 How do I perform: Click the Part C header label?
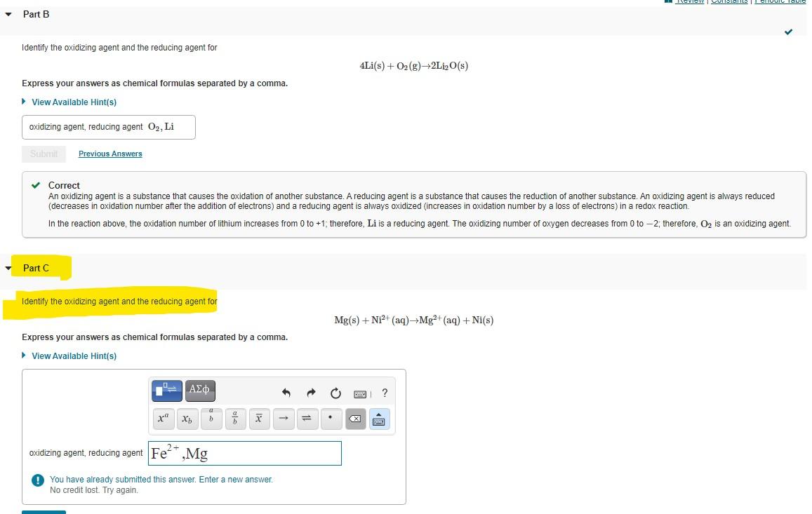(x=36, y=268)
